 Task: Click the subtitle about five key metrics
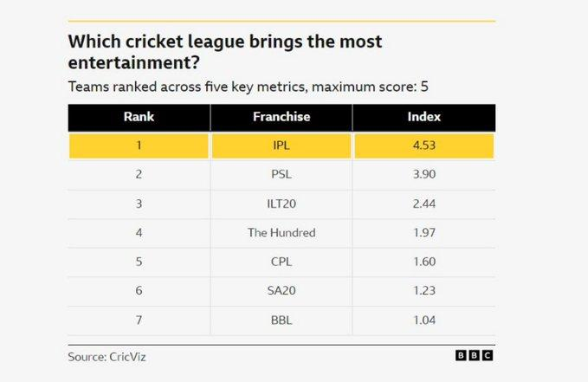246,86
